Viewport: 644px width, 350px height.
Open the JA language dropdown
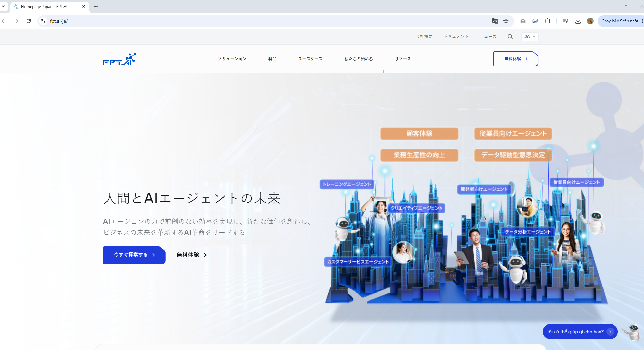tap(529, 37)
